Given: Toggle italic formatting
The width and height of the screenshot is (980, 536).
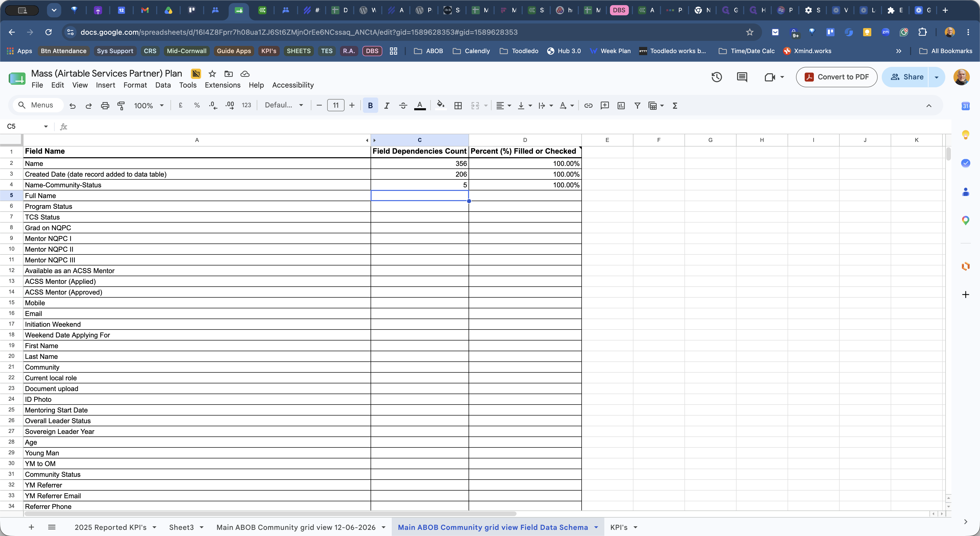Looking at the screenshot, I should point(387,106).
